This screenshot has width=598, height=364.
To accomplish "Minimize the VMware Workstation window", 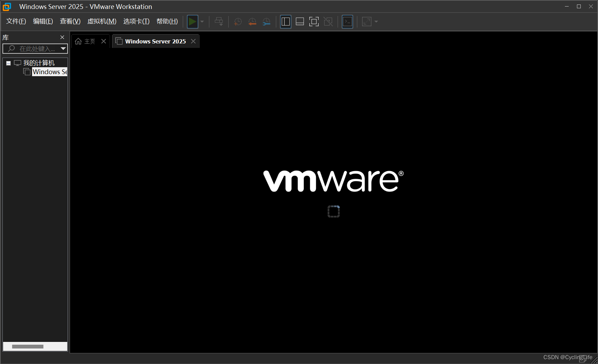I will pos(567,7).
